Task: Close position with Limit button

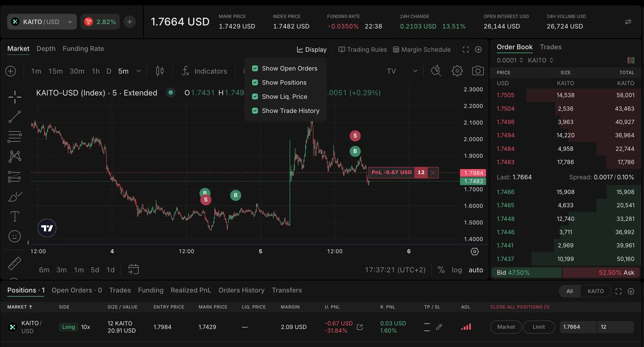Action: point(538,327)
